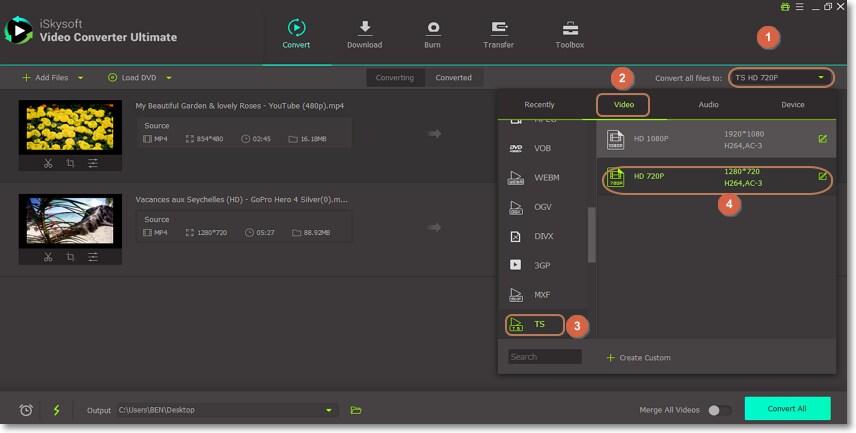Click the iSkysoft logo icon
Image resolution: width=856 pixels, height=433 pixels.
coord(18,31)
